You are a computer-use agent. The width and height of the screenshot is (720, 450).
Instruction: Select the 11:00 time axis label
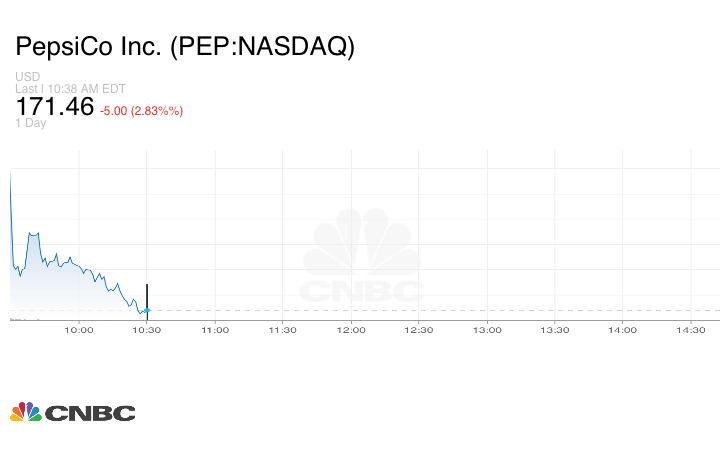[215, 329]
